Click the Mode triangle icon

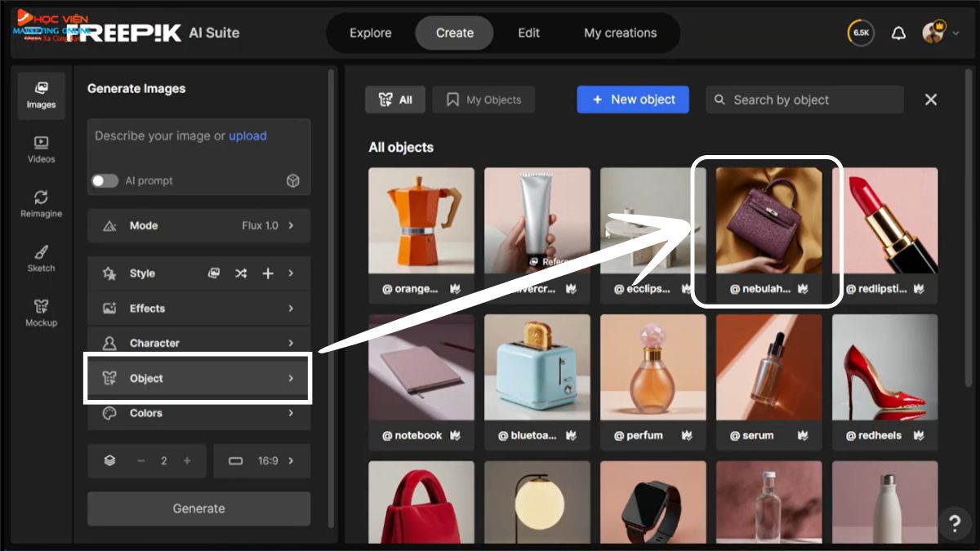click(109, 226)
